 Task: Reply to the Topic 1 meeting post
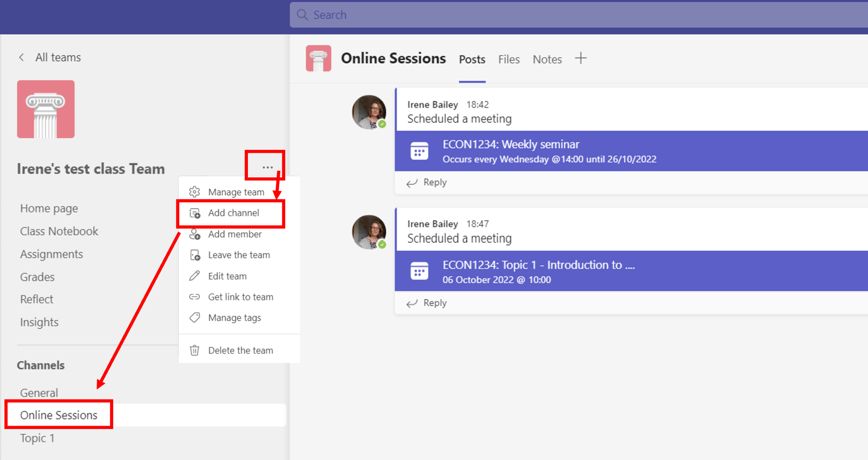[427, 303]
